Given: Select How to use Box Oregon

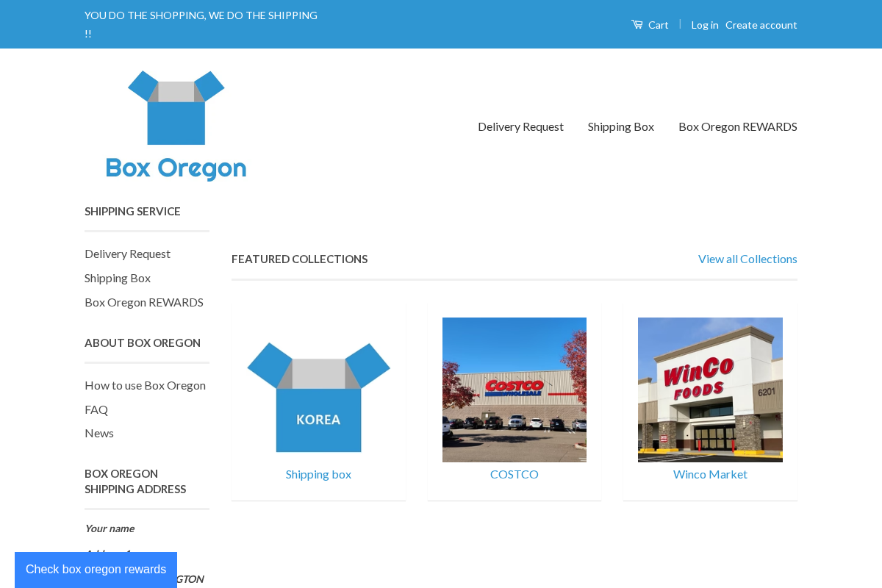Looking at the screenshot, I should click(x=145, y=384).
